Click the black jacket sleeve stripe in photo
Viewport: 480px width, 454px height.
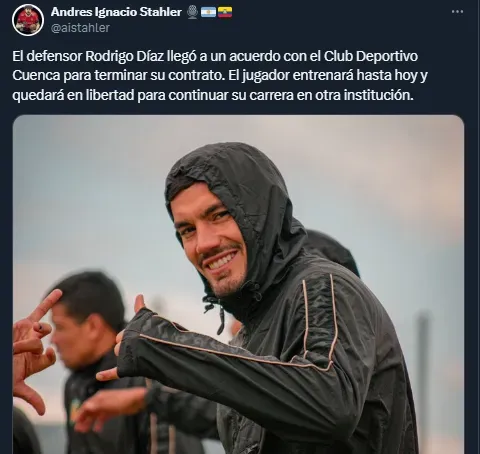[x=233, y=353]
